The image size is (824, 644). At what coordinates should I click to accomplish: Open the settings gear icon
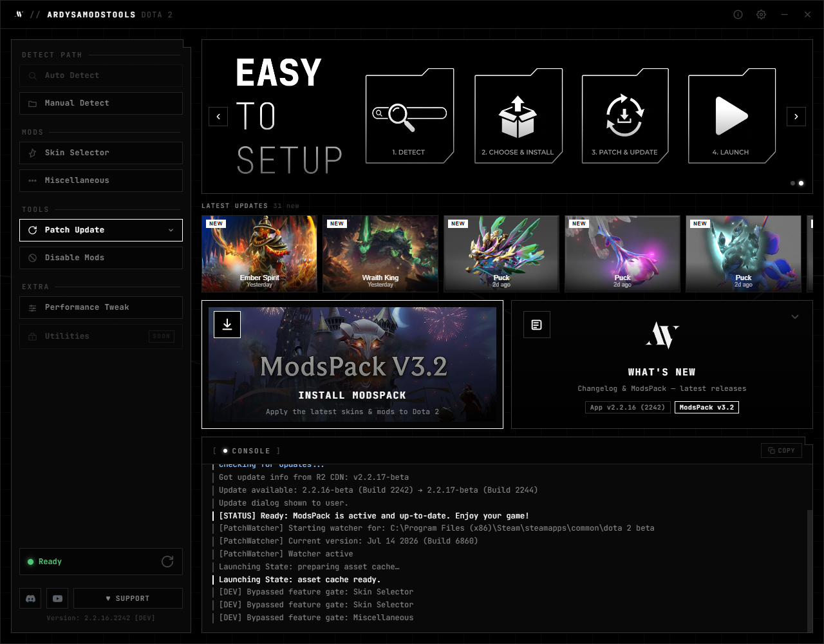point(762,14)
